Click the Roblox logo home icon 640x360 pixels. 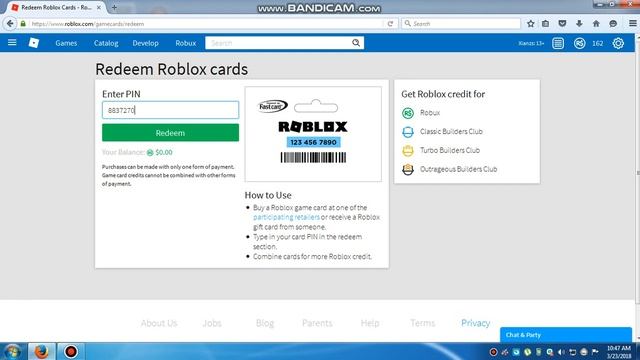coord(34,42)
